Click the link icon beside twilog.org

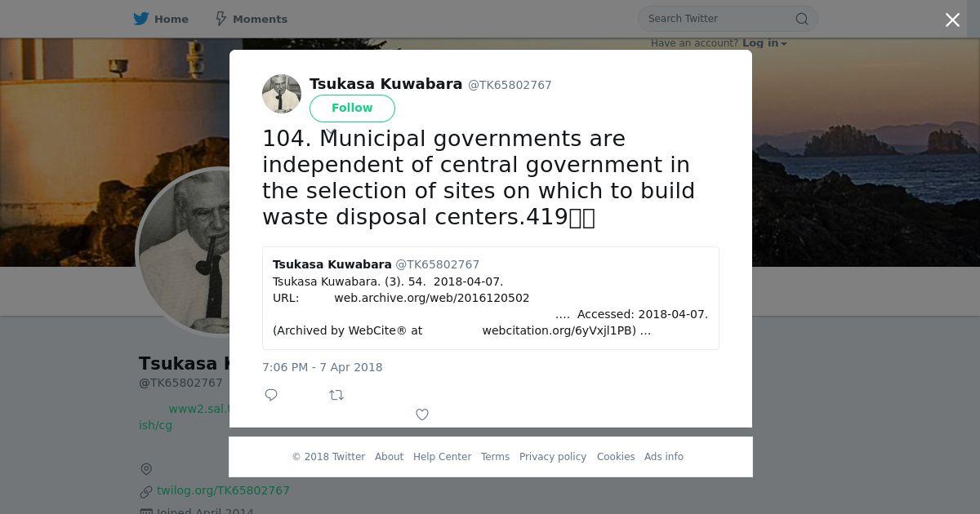tap(146, 491)
